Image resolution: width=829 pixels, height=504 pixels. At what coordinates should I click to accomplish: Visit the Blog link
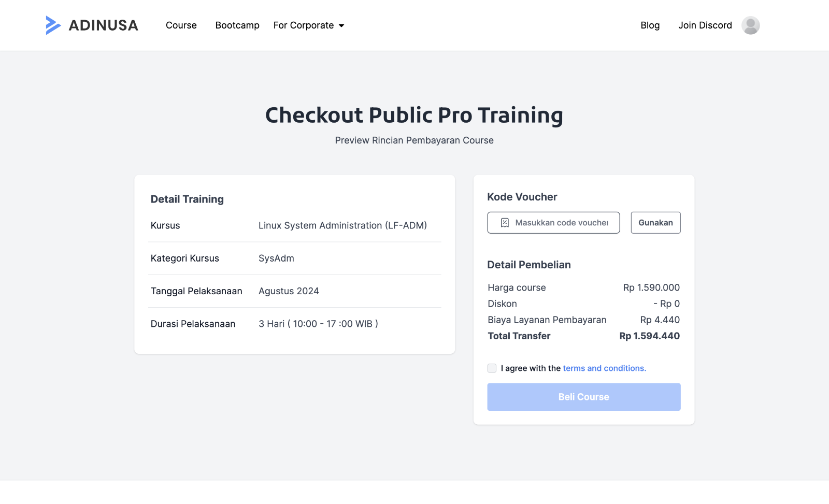pyautogui.click(x=650, y=25)
